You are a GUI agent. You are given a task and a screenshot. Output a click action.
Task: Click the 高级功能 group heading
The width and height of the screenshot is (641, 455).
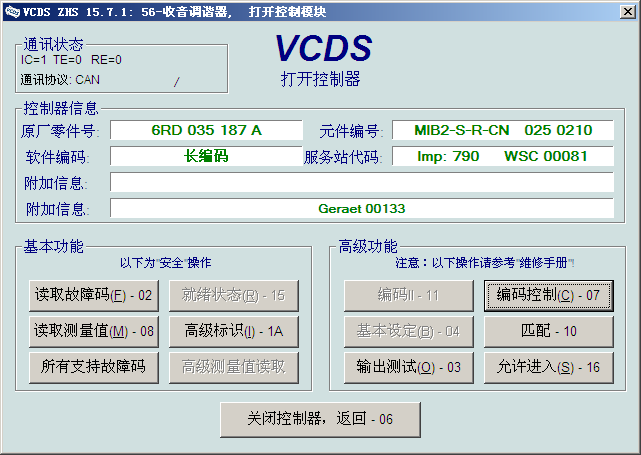pos(368,247)
